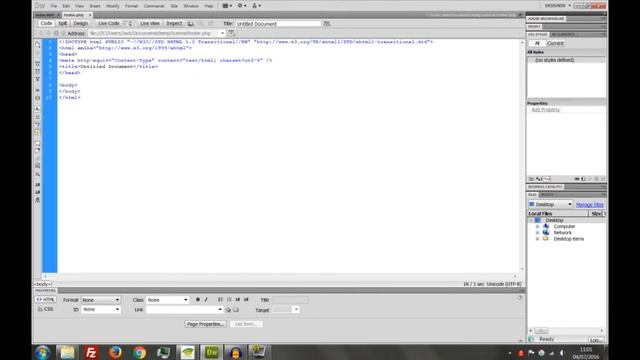This screenshot has width=640, height=360.
Task: Click the Link combo box in Properties
Action: (x=184, y=310)
